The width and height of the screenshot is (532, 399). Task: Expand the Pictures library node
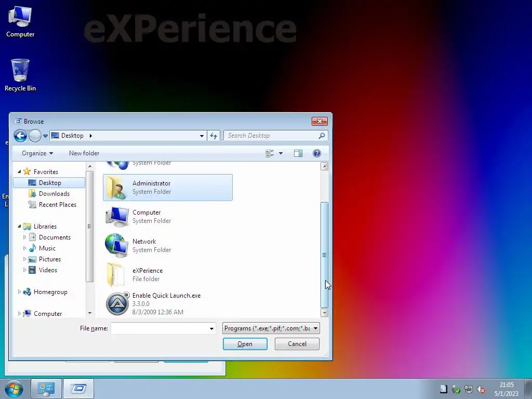point(24,259)
